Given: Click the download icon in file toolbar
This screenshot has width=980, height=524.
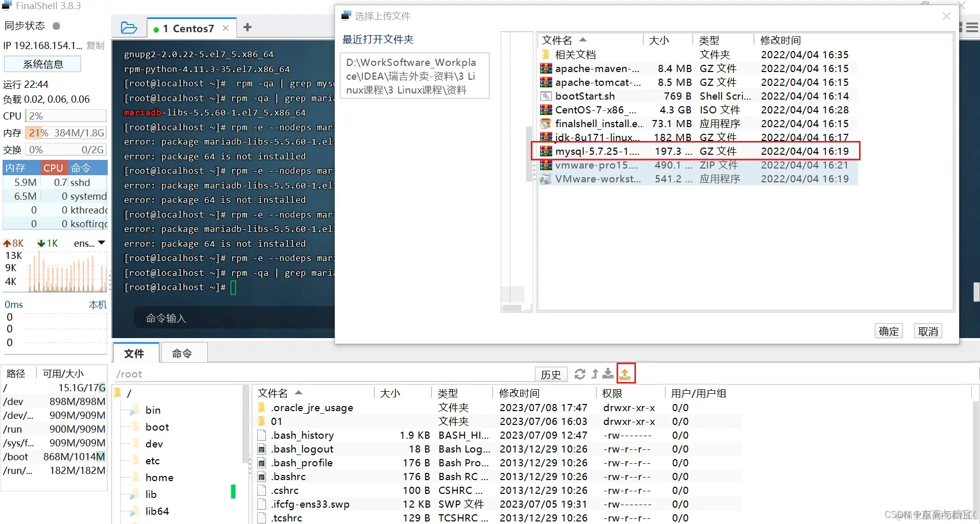Looking at the screenshot, I should [607, 373].
